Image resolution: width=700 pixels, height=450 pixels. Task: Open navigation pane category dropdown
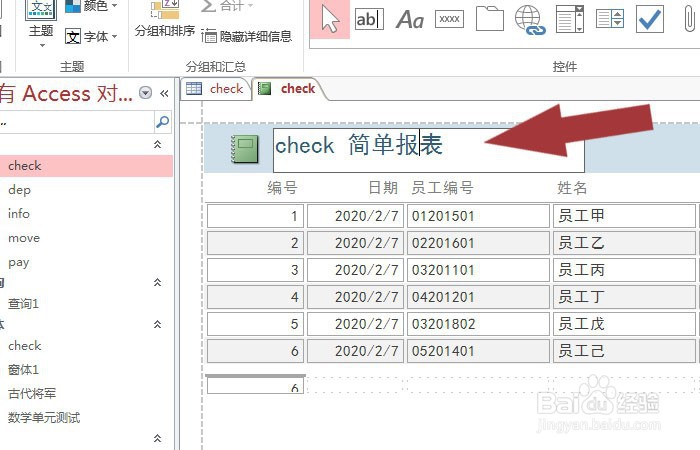pos(146,93)
